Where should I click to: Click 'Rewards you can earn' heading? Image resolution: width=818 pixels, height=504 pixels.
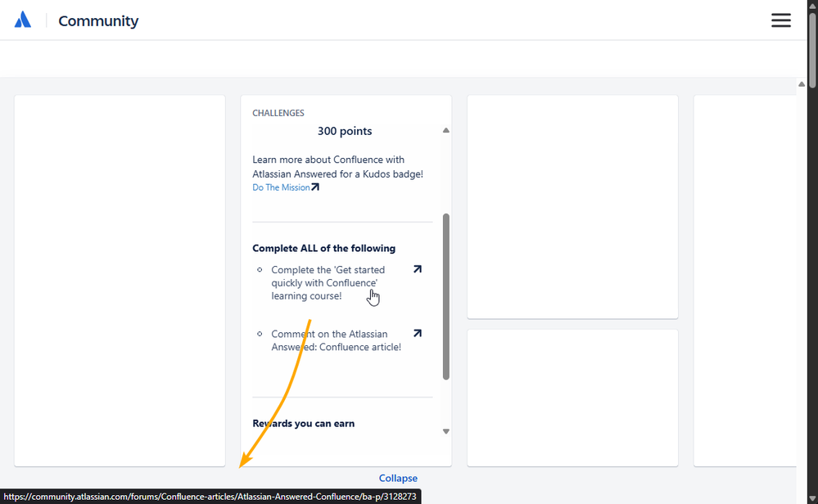tap(304, 423)
